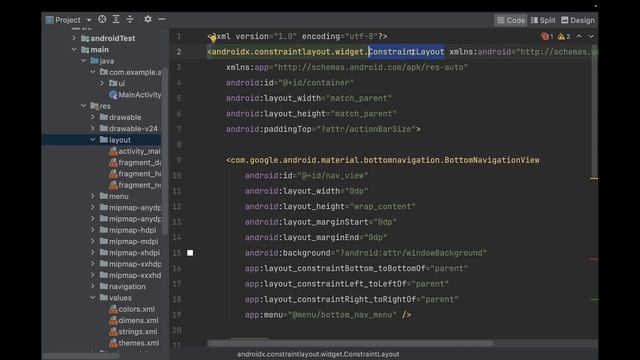Click the res resources folder icon
Image resolution: width=640 pixels, height=360 pixels.
point(94,106)
